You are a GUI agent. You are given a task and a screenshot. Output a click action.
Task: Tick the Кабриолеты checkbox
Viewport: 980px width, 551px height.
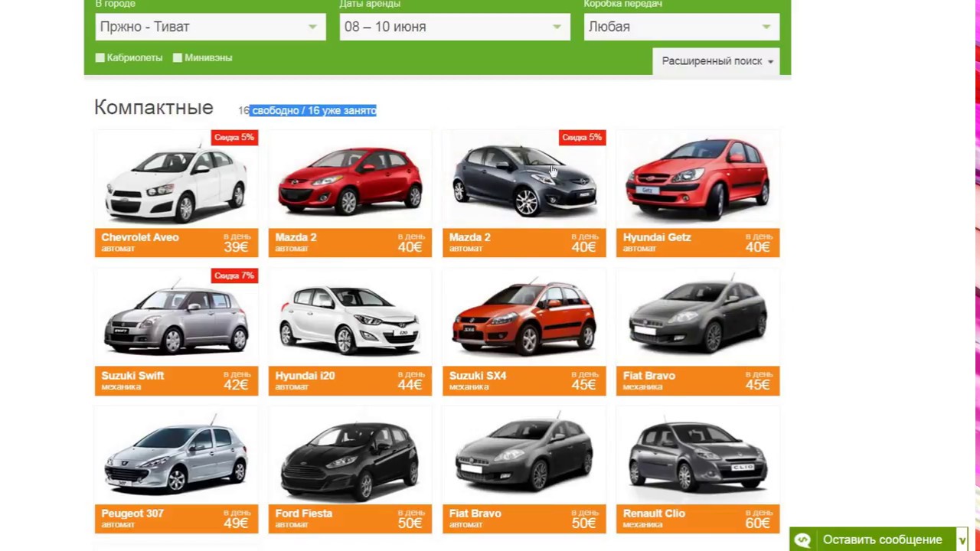click(100, 57)
